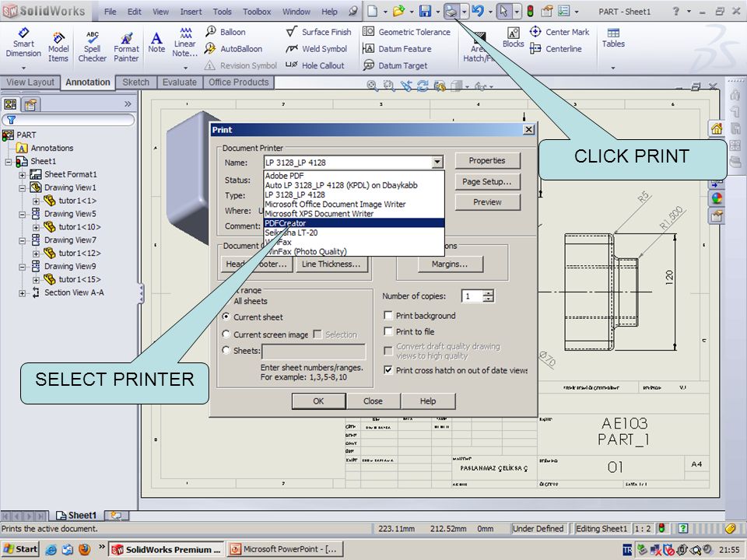747x560 pixels.
Task: Switch to the Sketch tab
Action: (x=135, y=82)
